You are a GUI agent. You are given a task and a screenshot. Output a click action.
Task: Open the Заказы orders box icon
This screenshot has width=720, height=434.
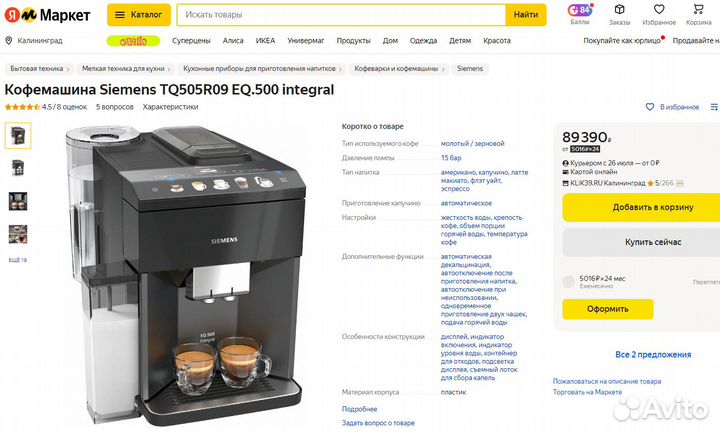click(x=619, y=9)
